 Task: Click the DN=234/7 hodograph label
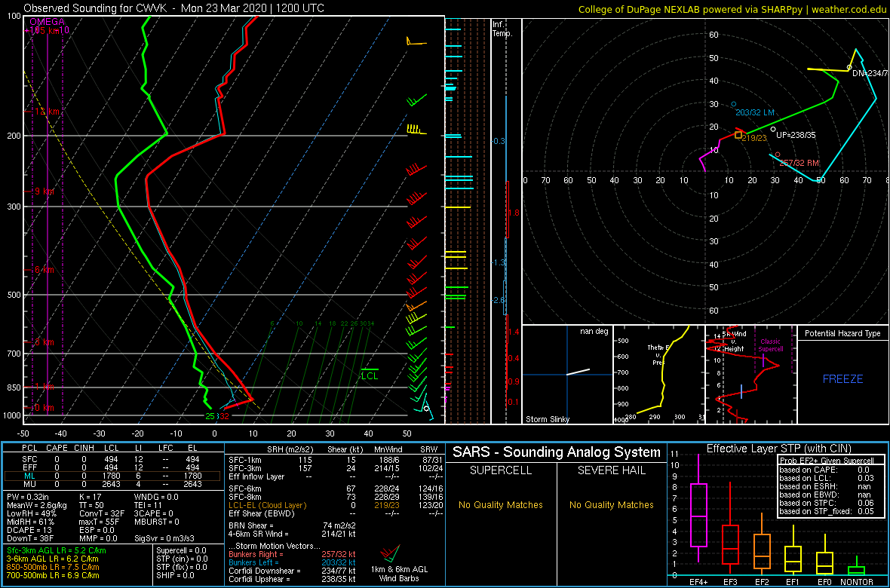870,74
